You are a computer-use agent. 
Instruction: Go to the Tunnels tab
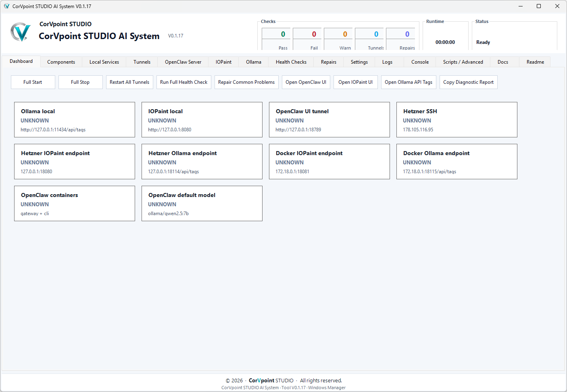pos(142,62)
